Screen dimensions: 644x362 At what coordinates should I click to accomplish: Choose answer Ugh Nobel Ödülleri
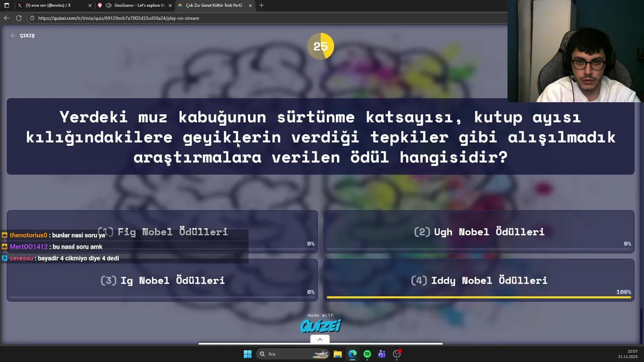pos(479,231)
